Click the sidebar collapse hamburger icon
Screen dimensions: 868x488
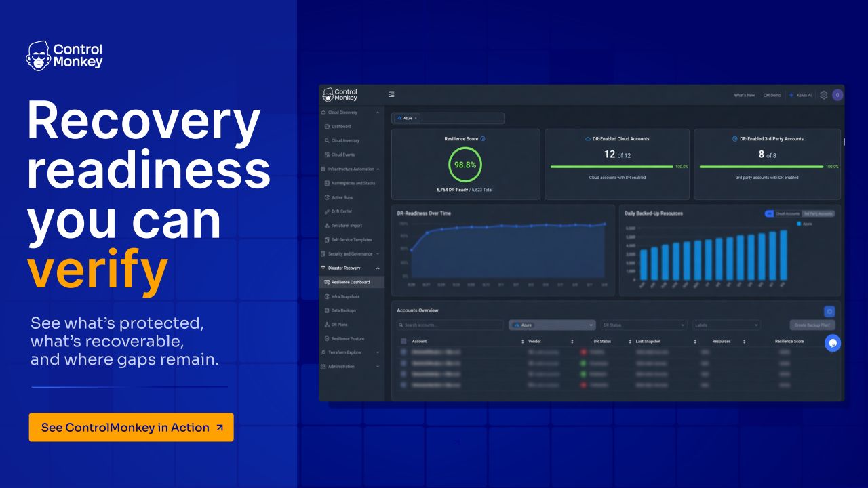(392, 94)
